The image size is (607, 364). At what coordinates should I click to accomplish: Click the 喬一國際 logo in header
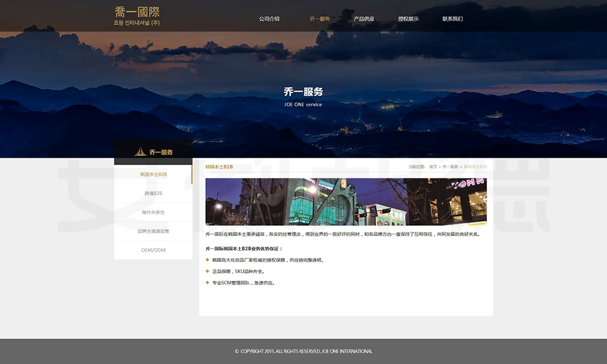point(137,16)
